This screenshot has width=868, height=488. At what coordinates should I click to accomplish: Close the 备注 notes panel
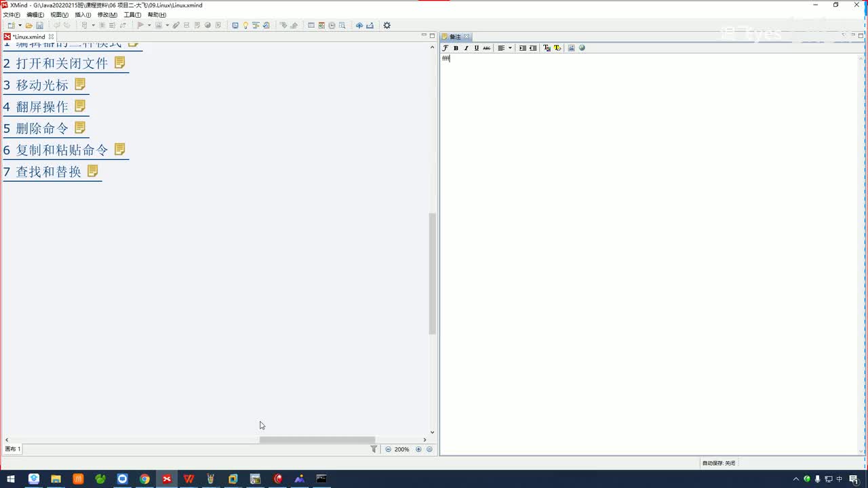(x=467, y=37)
